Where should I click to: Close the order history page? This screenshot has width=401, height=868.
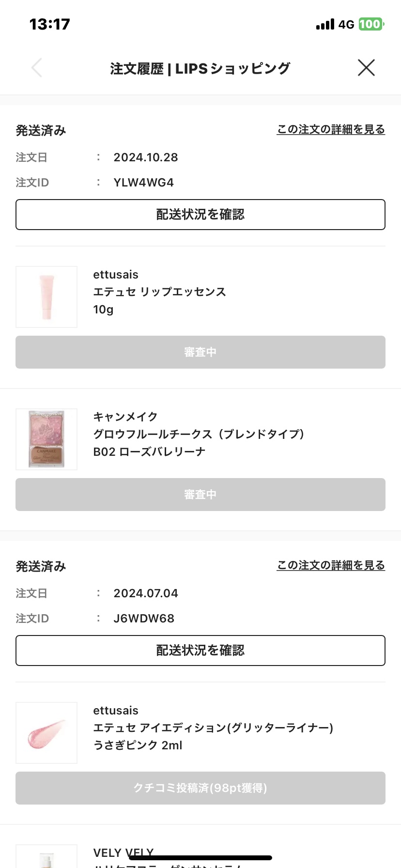pos(366,68)
